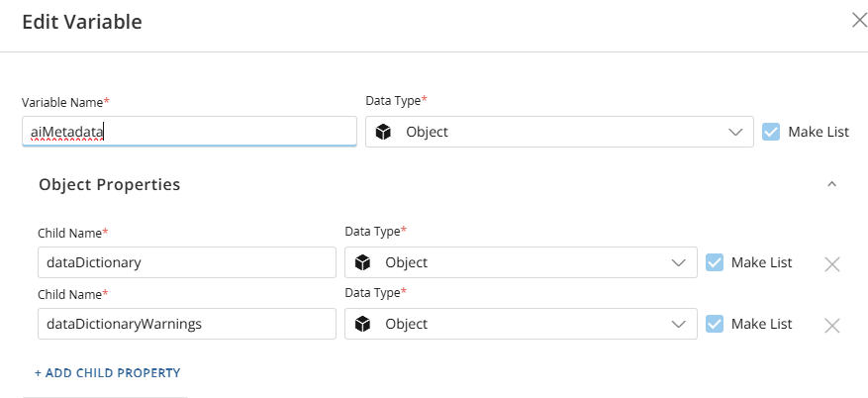The height and width of the screenshot is (398, 868).
Task: Click the cube icon in the dataDictionary row
Action: click(362, 262)
